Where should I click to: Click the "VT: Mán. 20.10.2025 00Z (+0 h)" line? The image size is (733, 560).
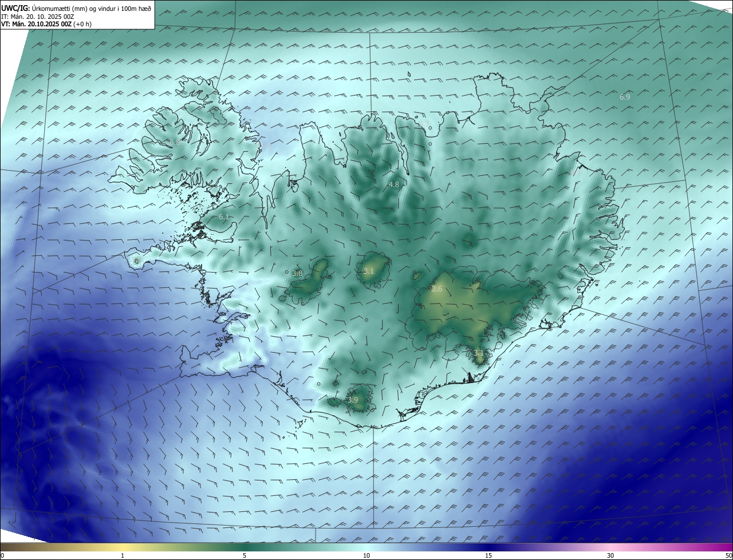tap(46, 24)
